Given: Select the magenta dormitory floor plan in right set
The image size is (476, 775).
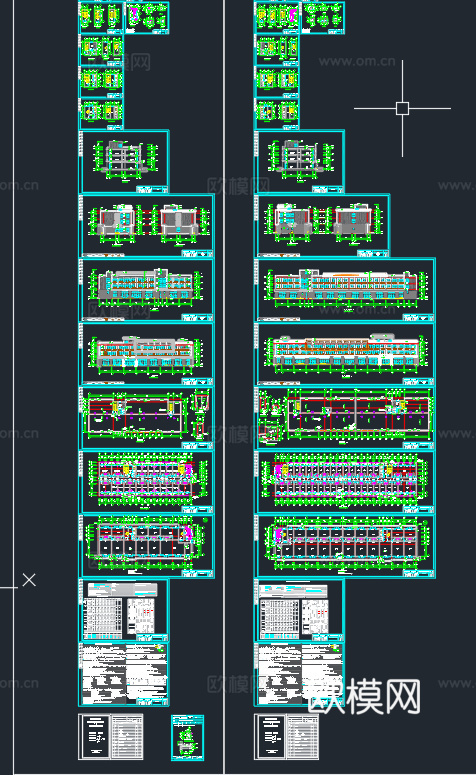Looking at the screenshot, I should click(x=345, y=482).
